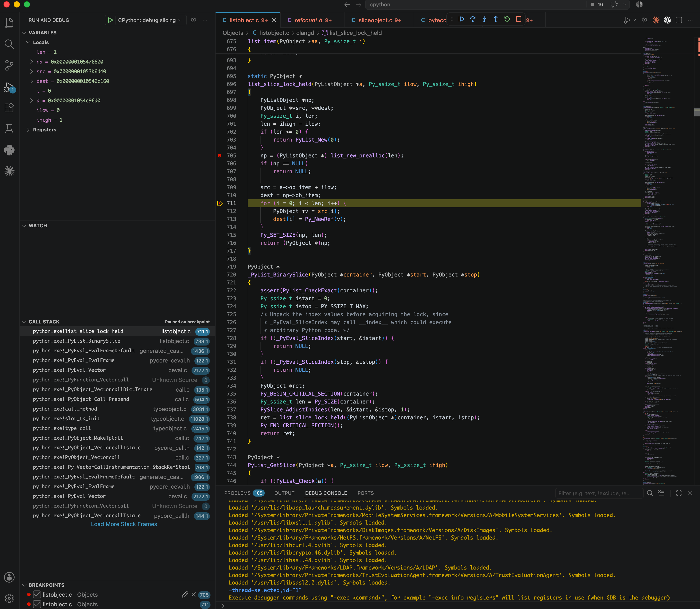Go forward using the title bar forward arrow
The width and height of the screenshot is (700, 609).
click(359, 5)
